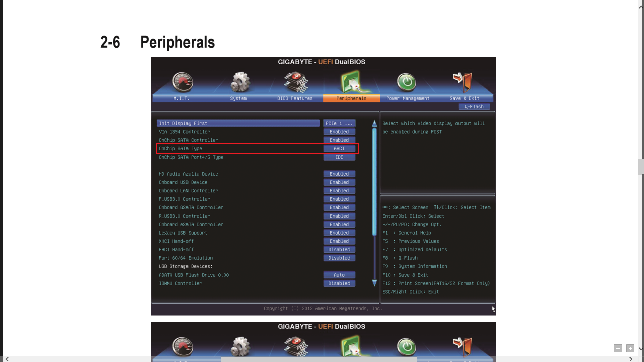Image resolution: width=644 pixels, height=362 pixels.
Task: Select the HD Audio Azalia Device label
Action: [188, 174]
